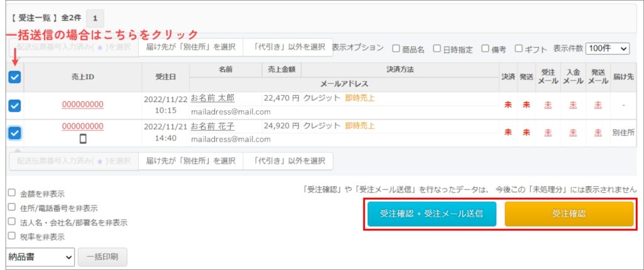Click the 一括印刷 button
Image resolution: width=644 pixels, height=270 pixels.
point(106,257)
